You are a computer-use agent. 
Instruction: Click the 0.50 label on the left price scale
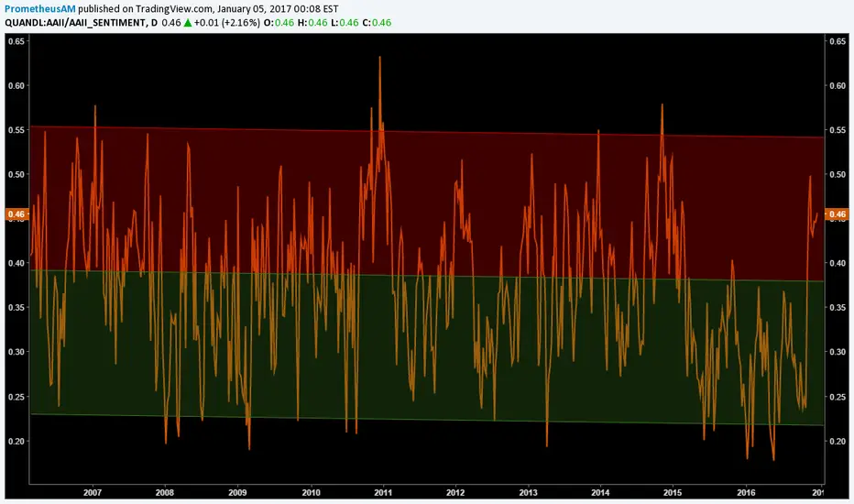point(16,174)
